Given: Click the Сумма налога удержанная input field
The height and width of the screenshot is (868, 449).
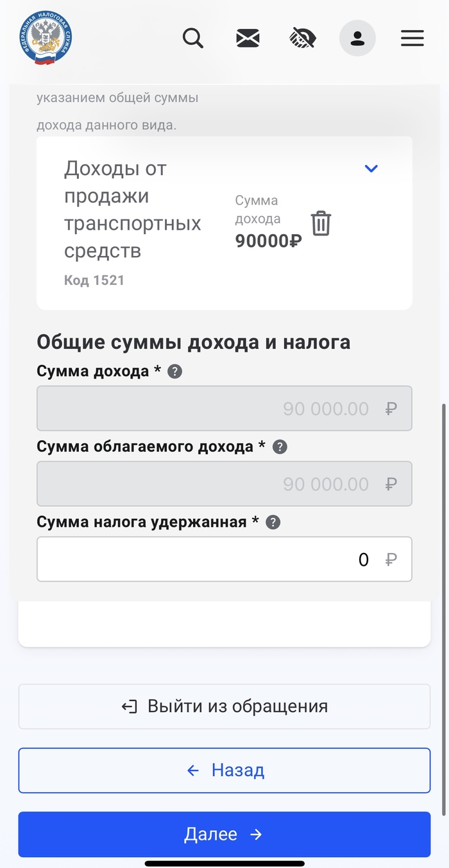Looking at the screenshot, I should coord(224,559).
